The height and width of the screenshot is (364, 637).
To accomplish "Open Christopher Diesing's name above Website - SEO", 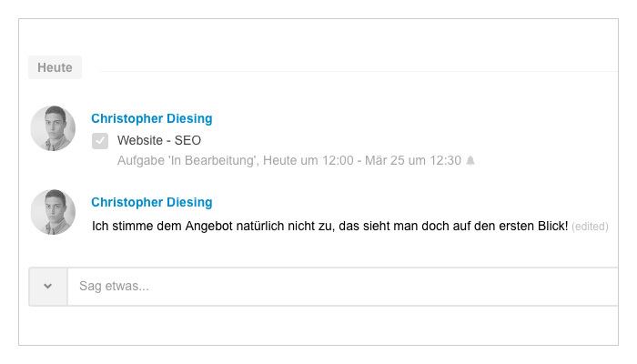I will click(152, 118).
